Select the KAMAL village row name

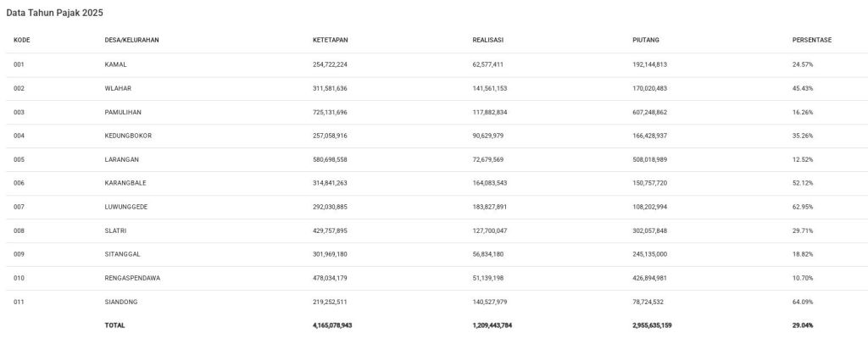[x=116, y=64]
